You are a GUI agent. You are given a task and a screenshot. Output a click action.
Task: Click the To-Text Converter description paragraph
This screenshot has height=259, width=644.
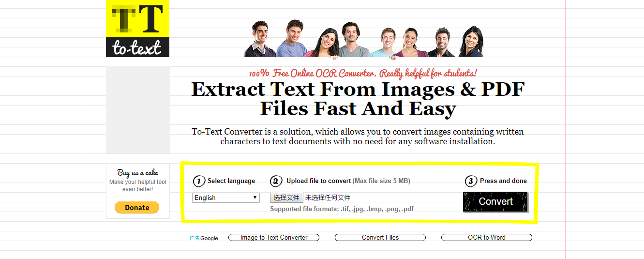tap(358, 137)
